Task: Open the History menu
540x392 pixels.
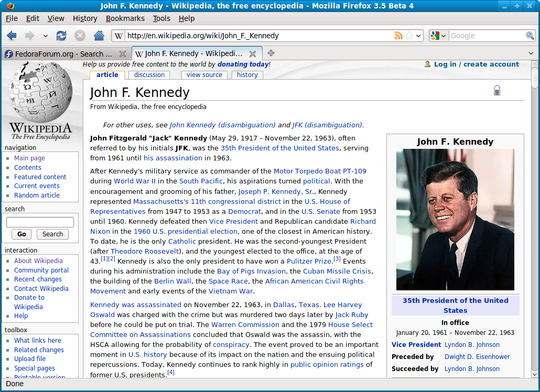Action: pos(85,18)
